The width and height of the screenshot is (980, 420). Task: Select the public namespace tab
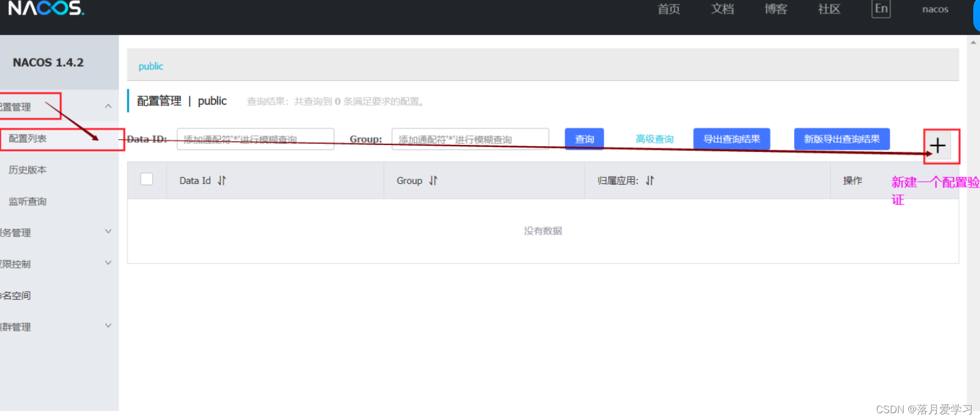(151, 66)
